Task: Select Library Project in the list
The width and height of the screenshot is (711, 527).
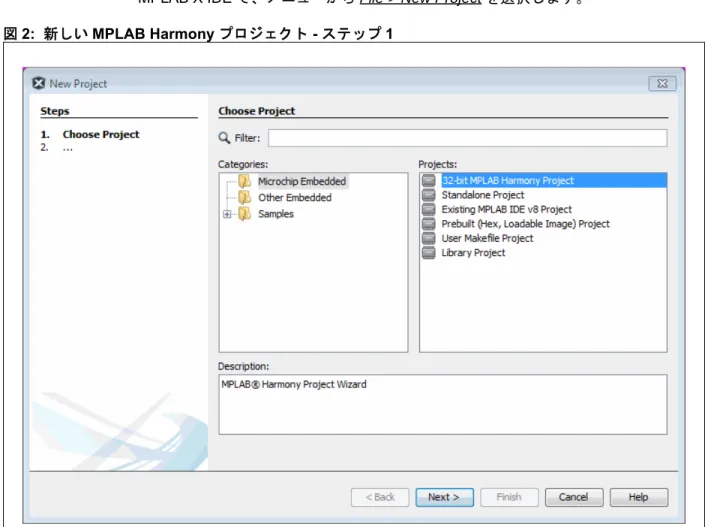Action: point(473,253)
